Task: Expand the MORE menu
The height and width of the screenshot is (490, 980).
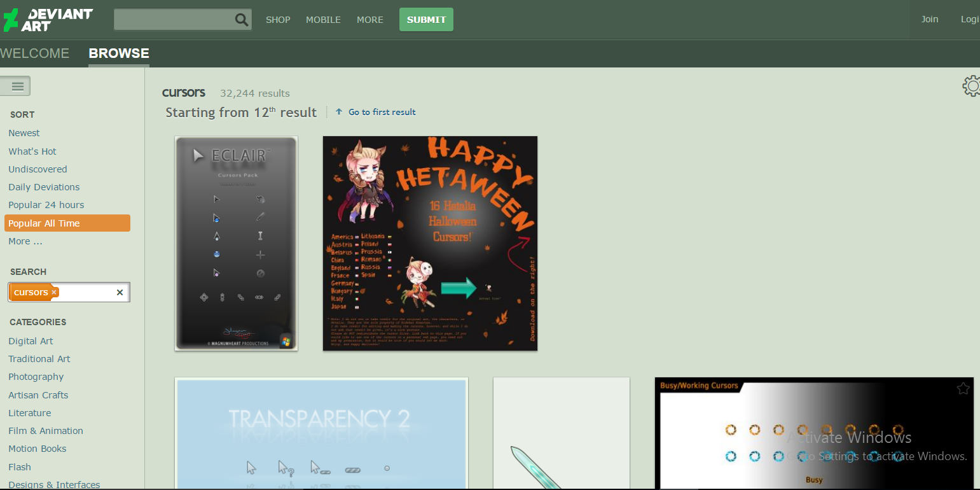Action: [370, 20]
